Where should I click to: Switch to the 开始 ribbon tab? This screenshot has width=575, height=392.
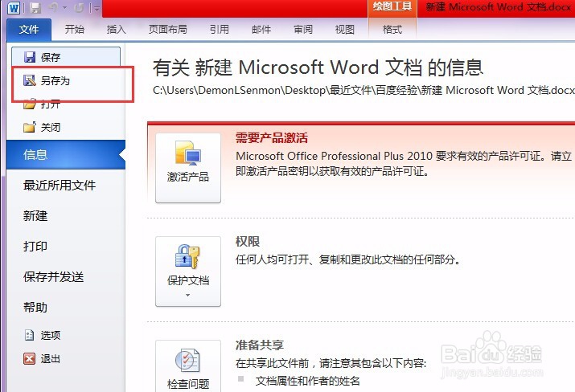(75, 29)
